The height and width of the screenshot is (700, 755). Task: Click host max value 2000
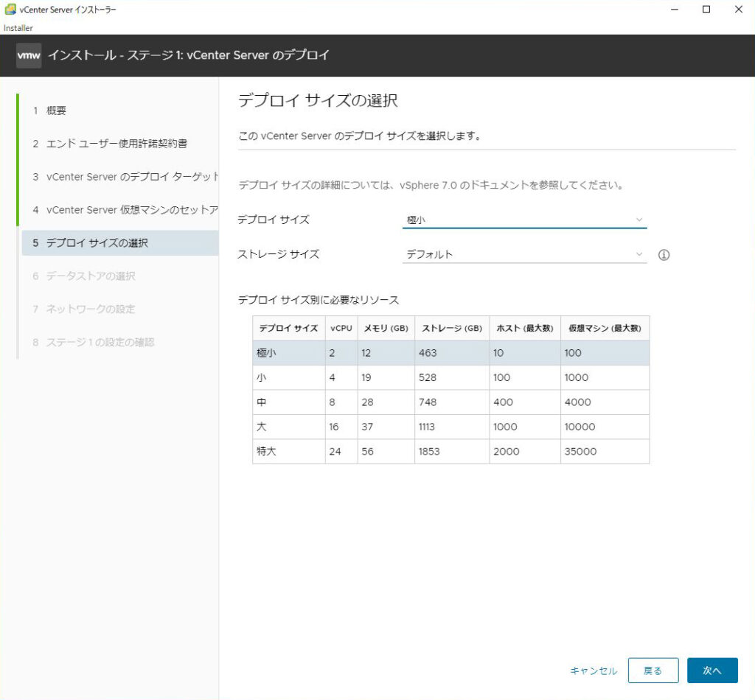(x=506, y=451)
